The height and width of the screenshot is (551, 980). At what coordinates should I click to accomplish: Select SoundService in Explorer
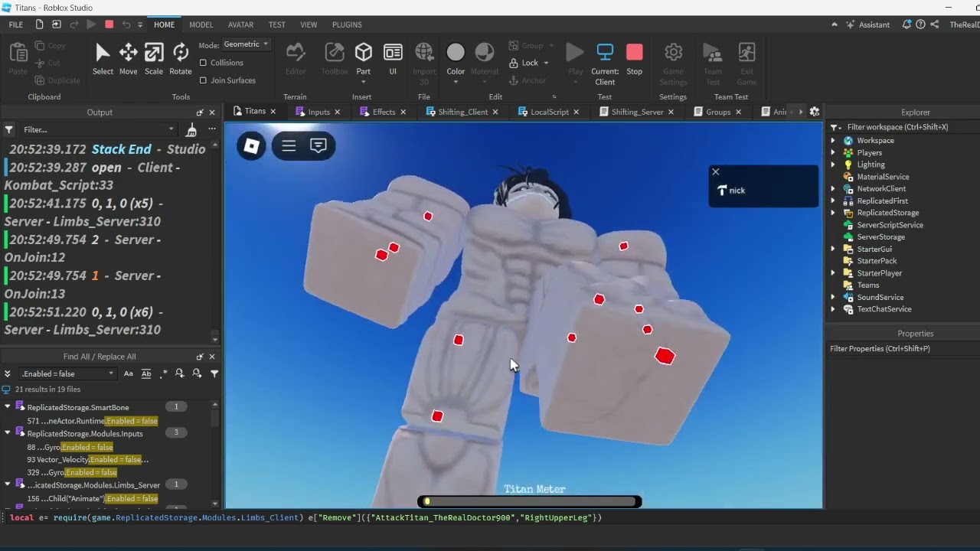(x=880, y=297)
